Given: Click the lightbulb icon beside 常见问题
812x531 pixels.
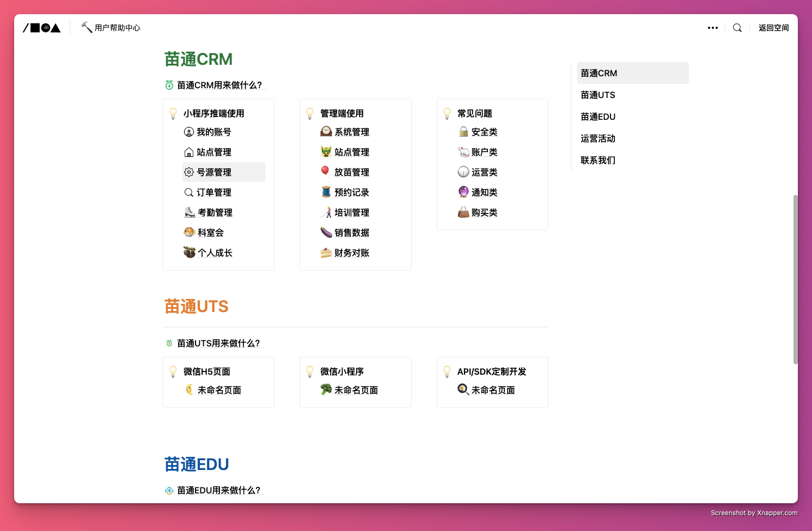Looking at the screenshot, I should pos(447,113).
